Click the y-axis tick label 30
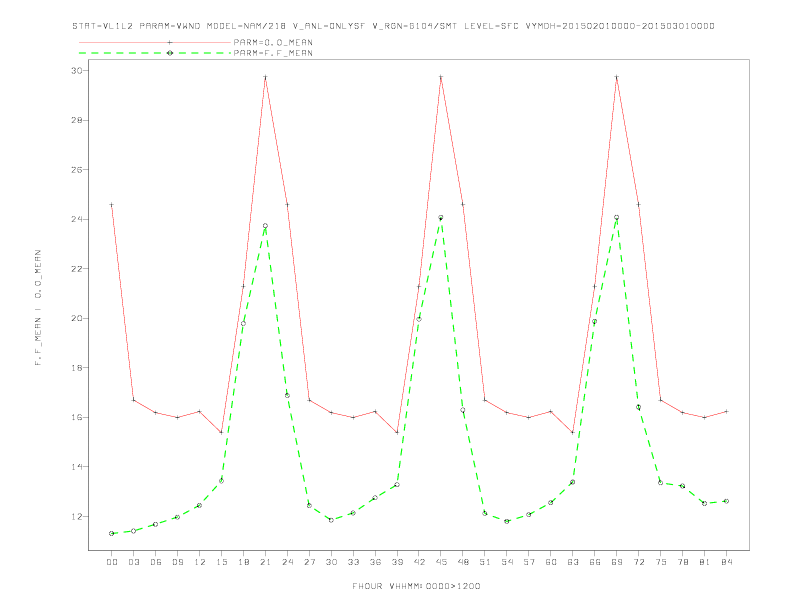This screenshot has height=612, width=792. point(77,71)
